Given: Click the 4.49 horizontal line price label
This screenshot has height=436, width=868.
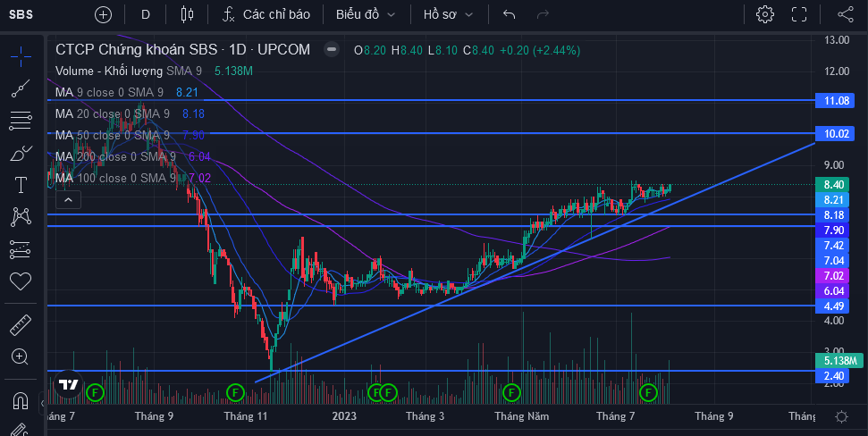Looking at the screenshot, I should [832, 306].
